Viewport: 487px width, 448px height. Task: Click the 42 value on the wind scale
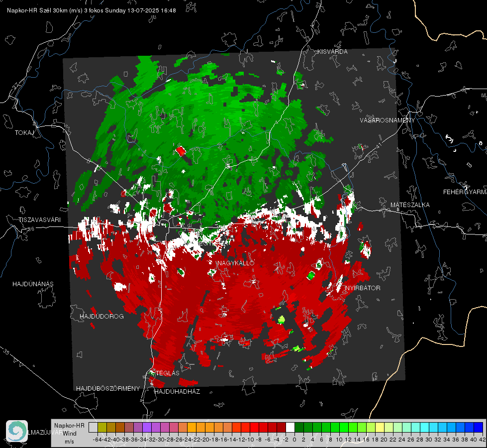pyautogui.click(x=483, y=440)
